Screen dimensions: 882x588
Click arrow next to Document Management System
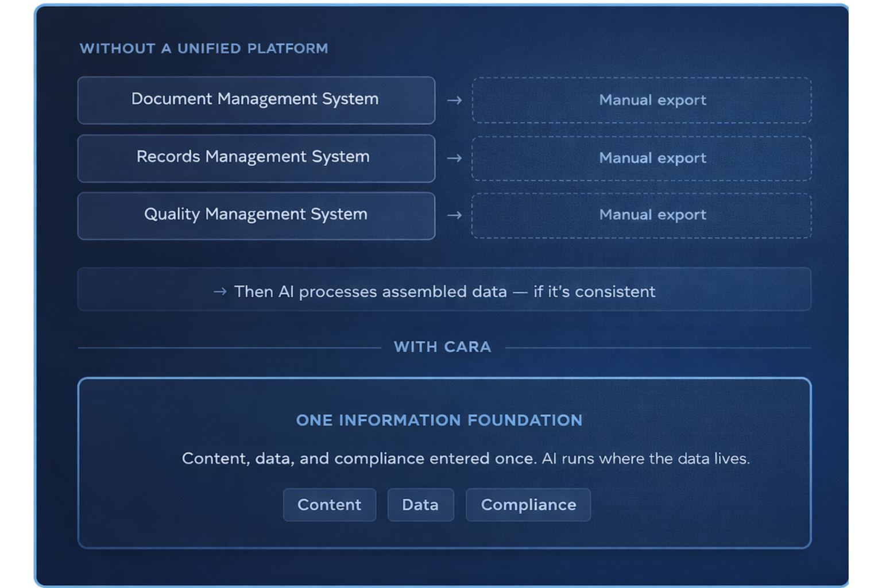454,100
